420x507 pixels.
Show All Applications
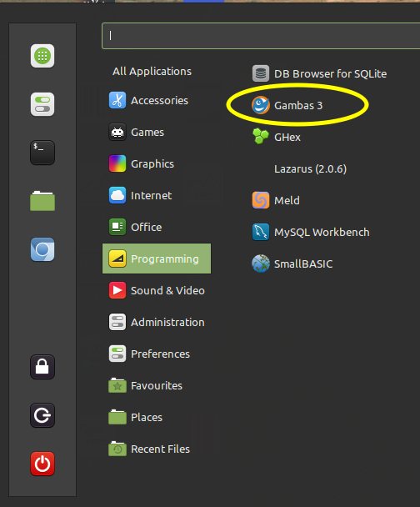(152, 71)
